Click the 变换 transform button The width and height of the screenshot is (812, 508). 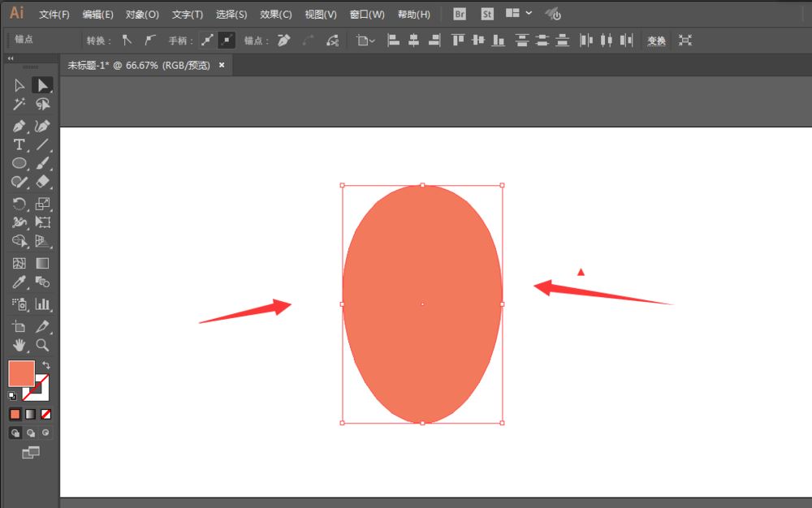(656, 40)
